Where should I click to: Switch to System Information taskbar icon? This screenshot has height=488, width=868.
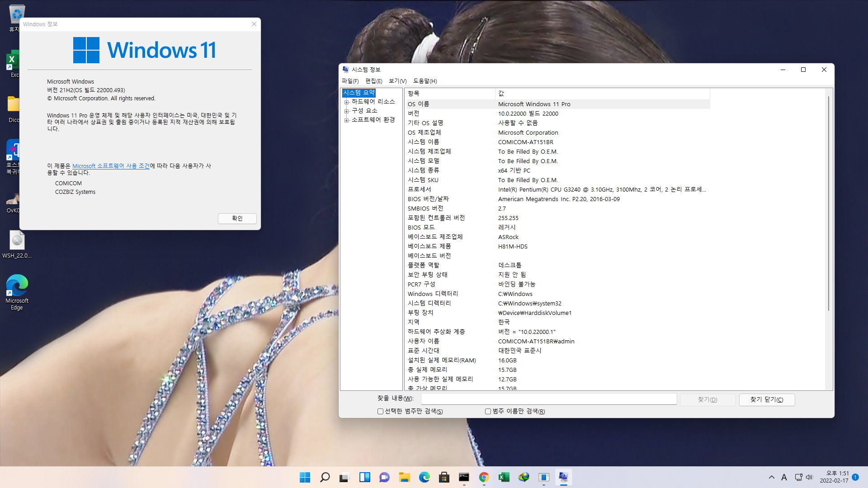pos(563,477)
